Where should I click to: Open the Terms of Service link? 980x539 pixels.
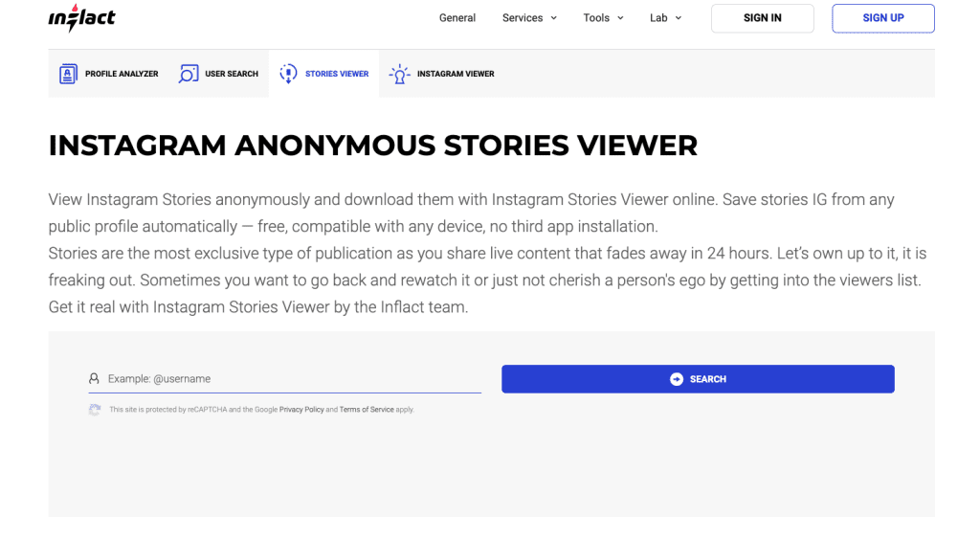point(367,410)
